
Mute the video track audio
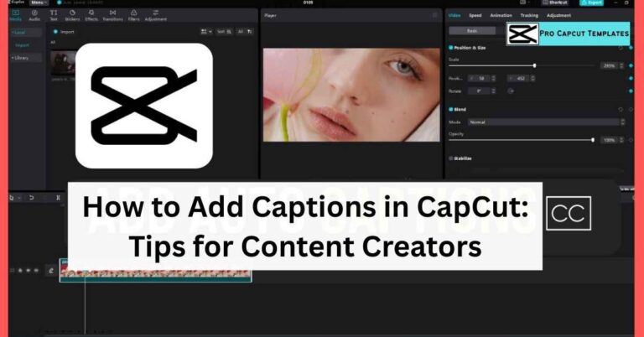[36, 271]
